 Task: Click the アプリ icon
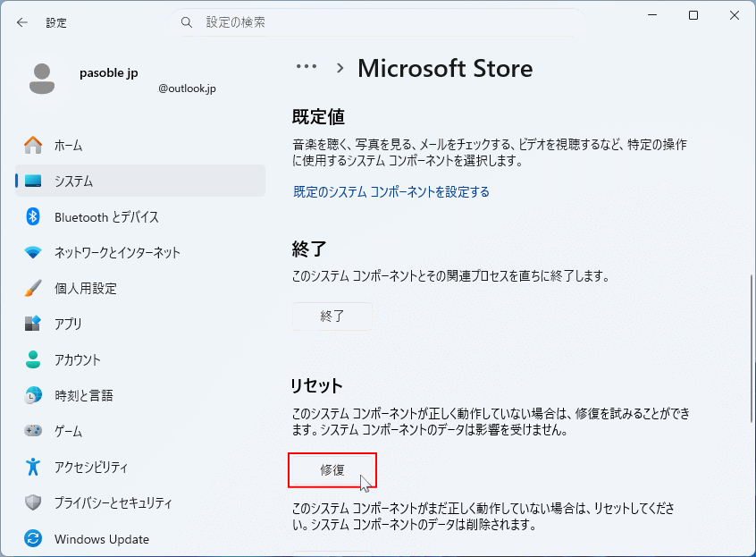[x=33, y=324]
